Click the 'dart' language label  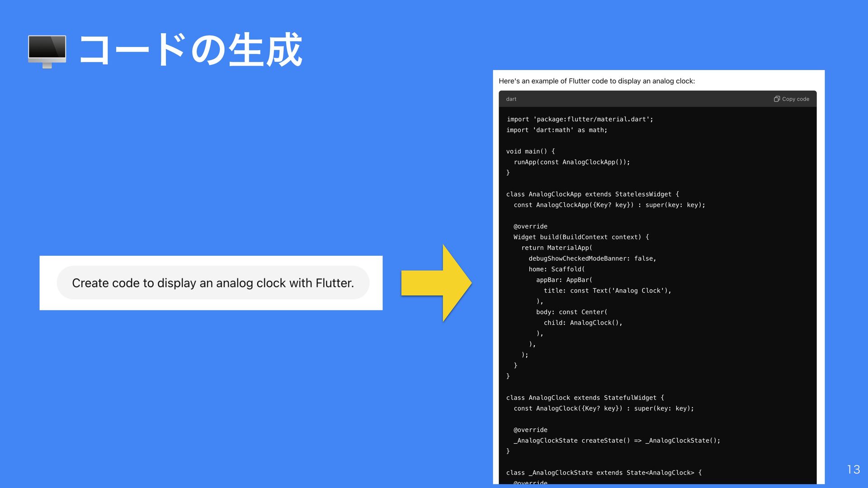pyautogui.click(x=511, y=99)
